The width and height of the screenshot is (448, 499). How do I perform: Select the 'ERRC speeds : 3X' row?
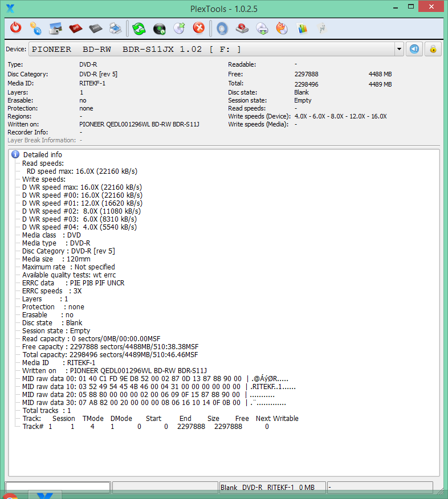pyautogui.click(x=52, y=291)
